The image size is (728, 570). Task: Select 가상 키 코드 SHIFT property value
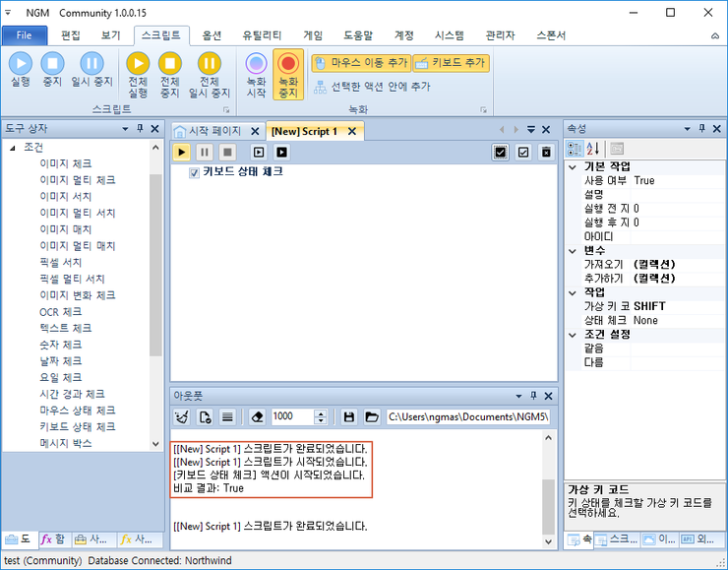pyautogui.click(x=678, y=306)
